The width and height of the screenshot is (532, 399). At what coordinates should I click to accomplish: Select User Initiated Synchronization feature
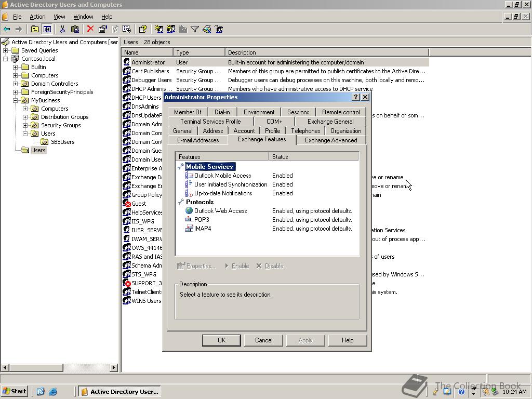pyautogui.click(x=231, y=184)
